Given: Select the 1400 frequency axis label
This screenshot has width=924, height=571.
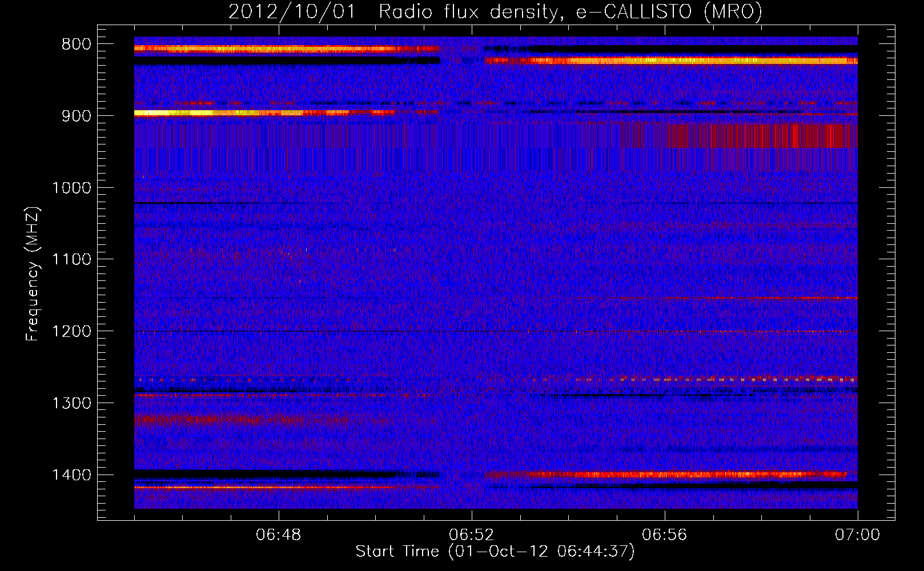Looking at the screenshot, I should (72, 475).
